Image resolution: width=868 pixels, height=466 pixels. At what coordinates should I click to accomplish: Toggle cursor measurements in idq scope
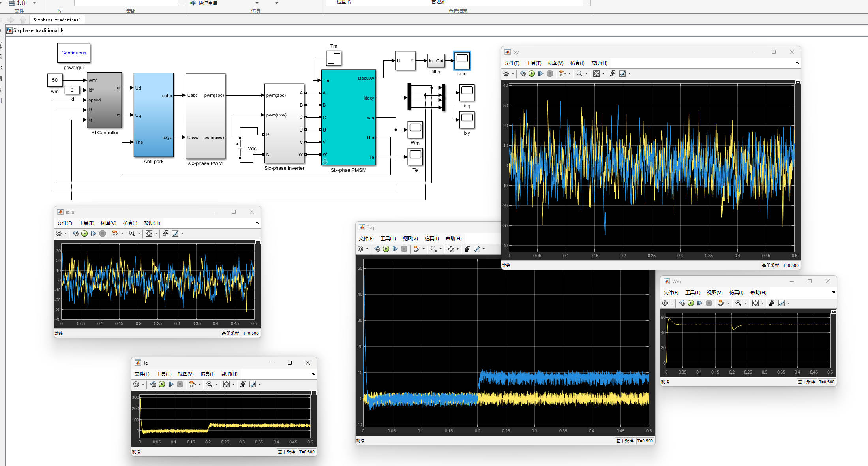point(477,249)
